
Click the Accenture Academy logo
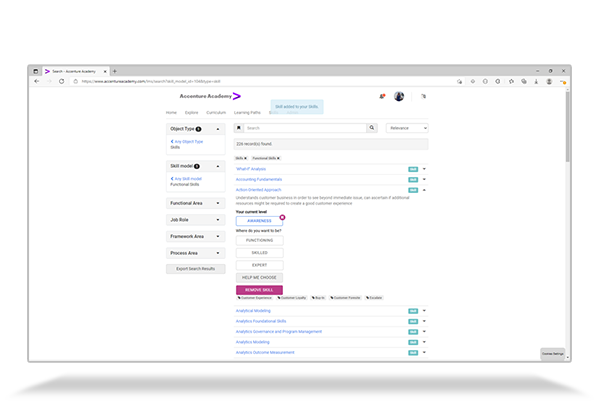210,96
